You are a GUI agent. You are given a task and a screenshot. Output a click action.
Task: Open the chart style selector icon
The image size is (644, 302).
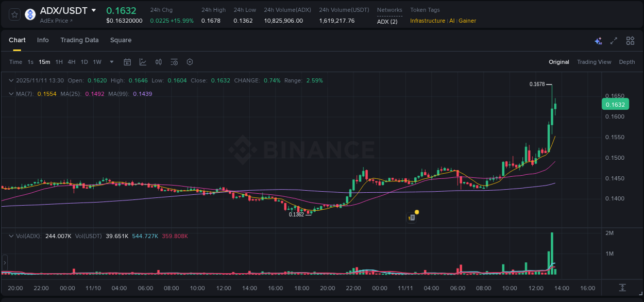click(143, 62)
